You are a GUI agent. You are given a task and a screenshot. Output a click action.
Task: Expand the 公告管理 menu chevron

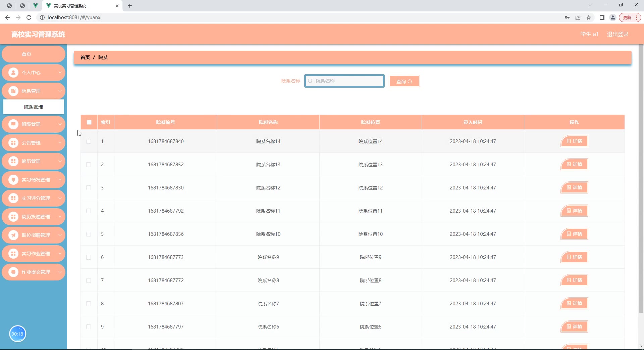[x=60, y=143]
